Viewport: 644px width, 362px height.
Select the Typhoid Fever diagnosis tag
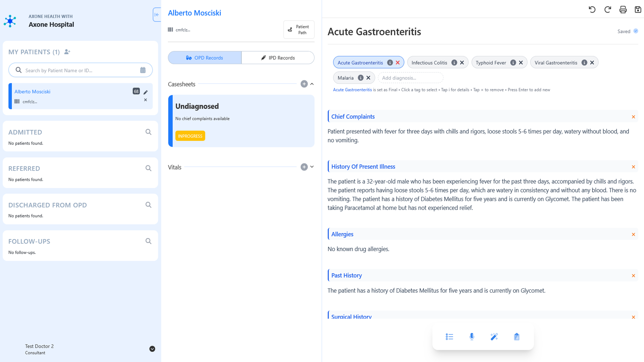[491, 63]
